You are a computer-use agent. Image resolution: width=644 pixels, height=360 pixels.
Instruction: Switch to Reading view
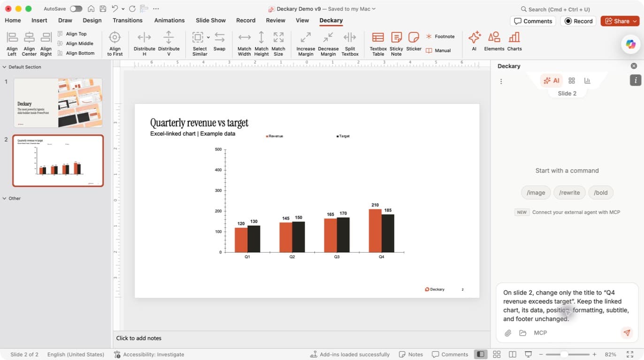coord(513,354)
